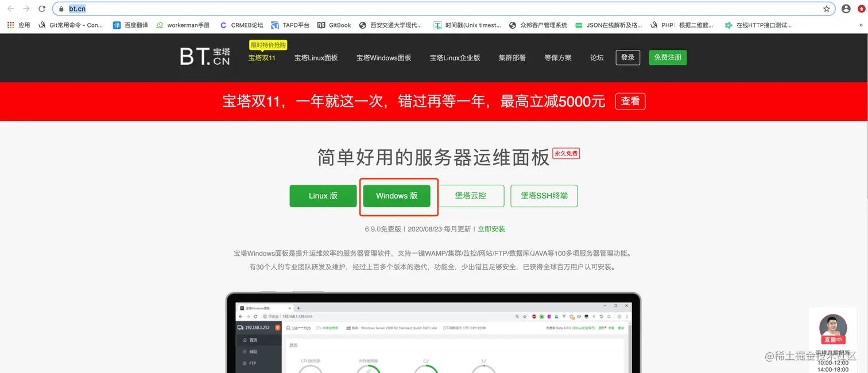Viewport: 868px width, 373px height.
Task: Open the GitBook bookmark
Action: click(334, 25)
